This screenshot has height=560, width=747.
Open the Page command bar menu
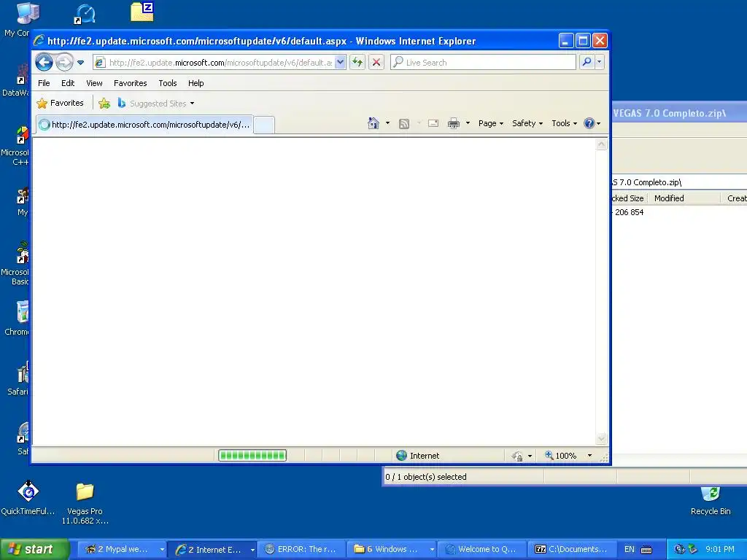[491, 123]
